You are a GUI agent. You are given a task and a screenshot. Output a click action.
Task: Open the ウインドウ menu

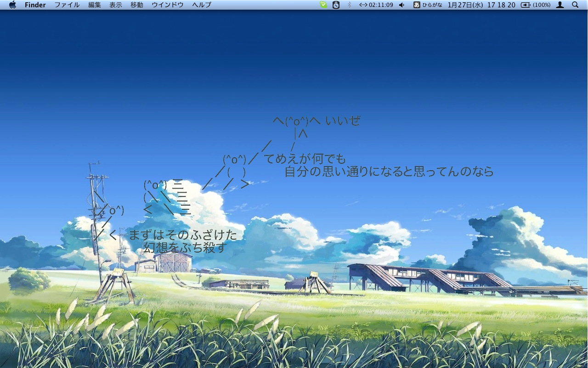168,5
